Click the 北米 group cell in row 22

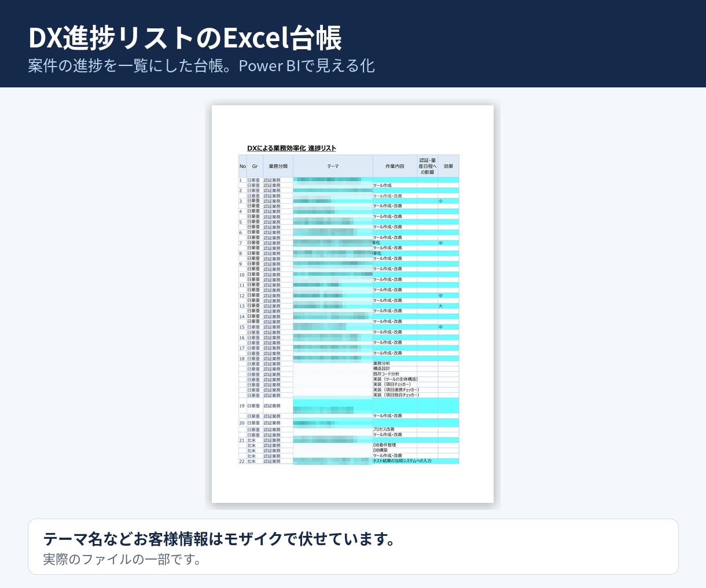(x=255, y=461)
